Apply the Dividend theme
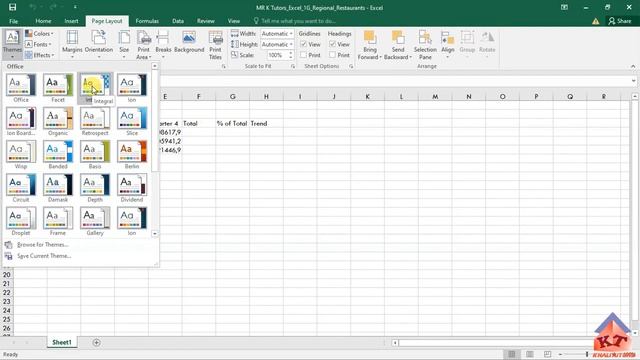This screenshot has width=640, height=360. (x=132, y=188)
